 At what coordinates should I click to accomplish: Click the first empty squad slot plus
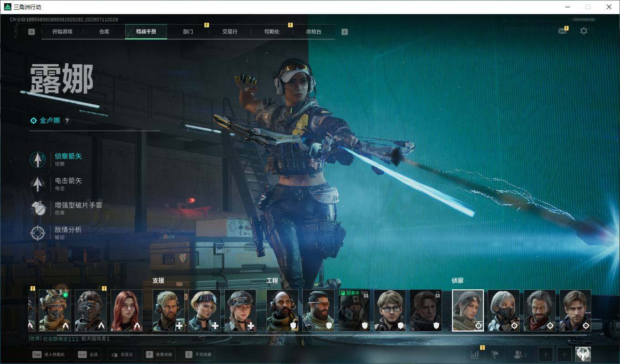(546, 354)
